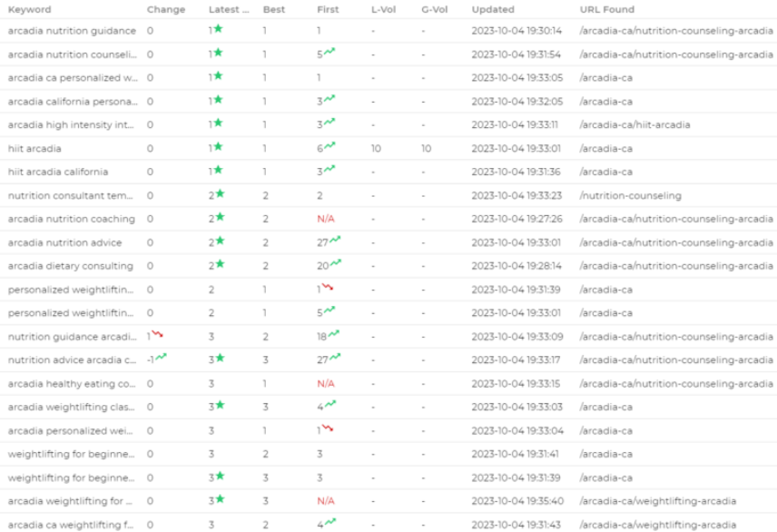Select the hiit arcadia keyword
The width and height of the screenshot is (777, 532).
click(34, 148)
